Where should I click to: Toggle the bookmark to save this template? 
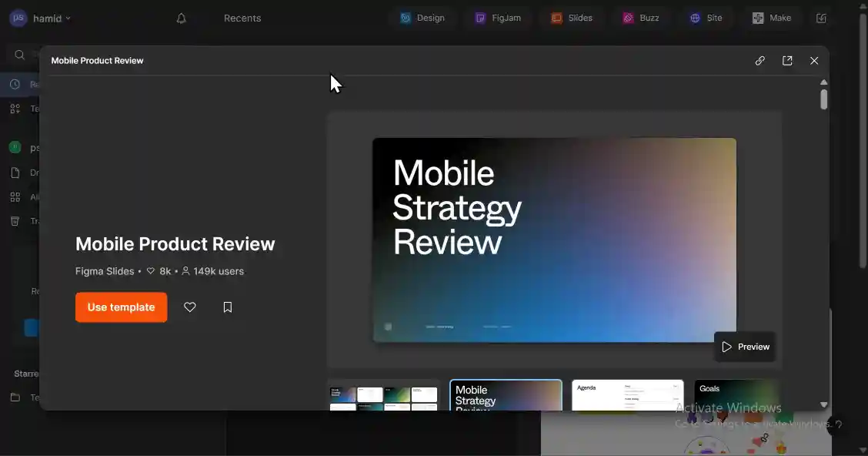[x=228, y=307]
